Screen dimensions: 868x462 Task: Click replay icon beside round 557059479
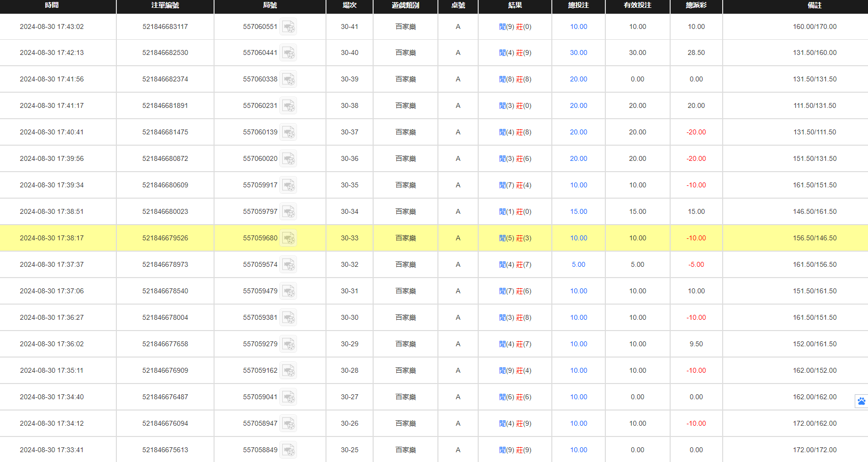click(288, 291)
